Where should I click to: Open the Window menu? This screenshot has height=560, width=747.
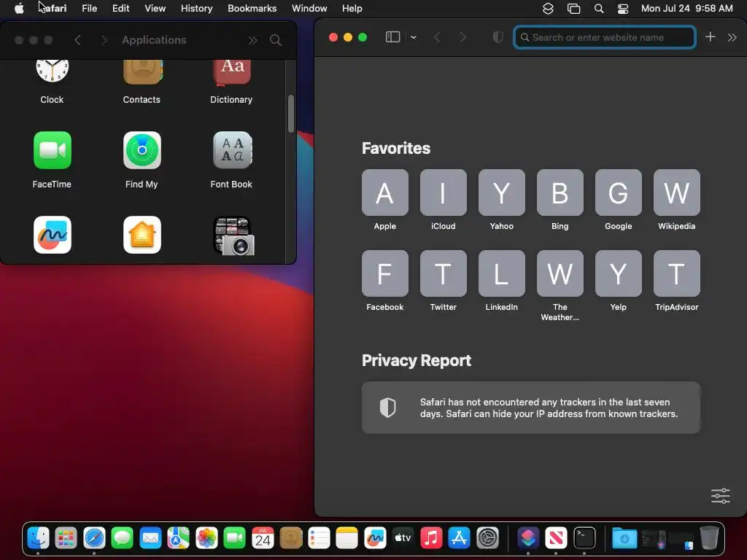(309, 9)
